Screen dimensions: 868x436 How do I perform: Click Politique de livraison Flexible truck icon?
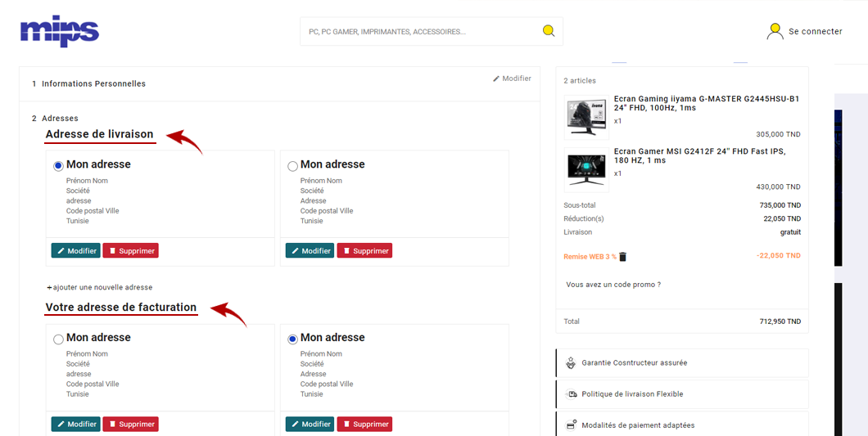[x=571, y=394]
